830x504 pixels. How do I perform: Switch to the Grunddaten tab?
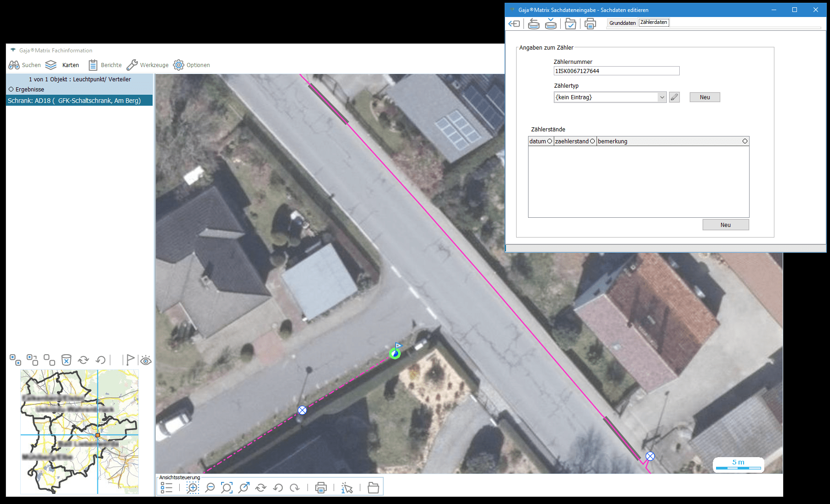(x=622, y=23)
